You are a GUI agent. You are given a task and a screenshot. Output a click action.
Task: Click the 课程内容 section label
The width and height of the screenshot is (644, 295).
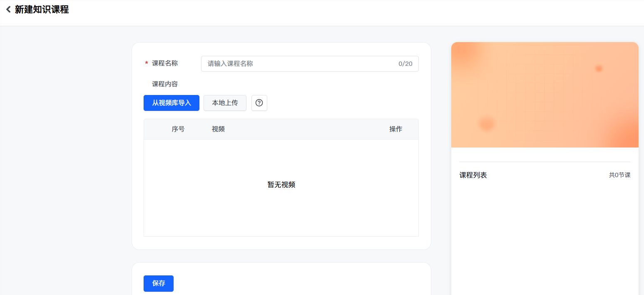[x=165, y=84]
